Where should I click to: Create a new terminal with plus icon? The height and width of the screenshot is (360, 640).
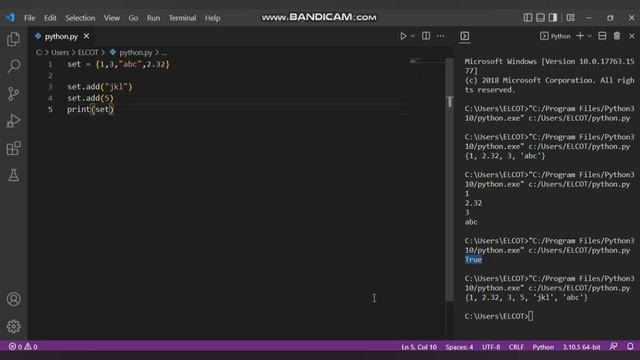coord(580,36)
